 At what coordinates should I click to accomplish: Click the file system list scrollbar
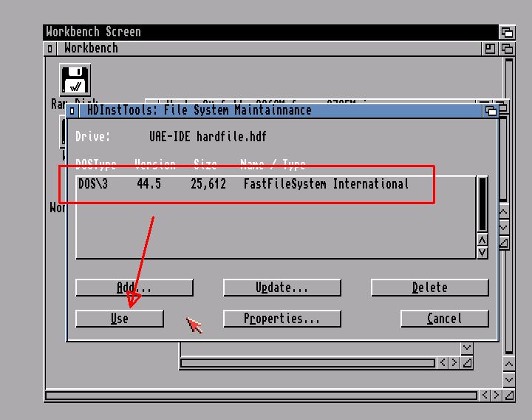click(482, 203)
